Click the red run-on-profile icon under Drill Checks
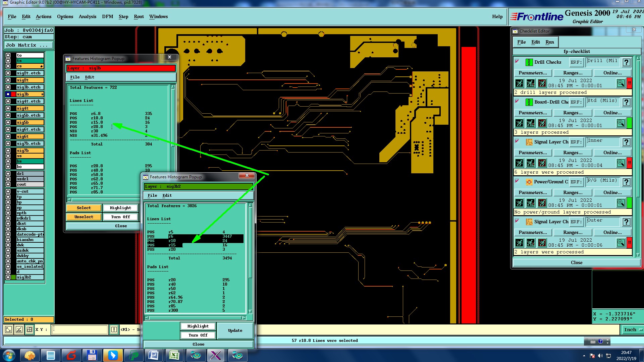 coord(542,83)
